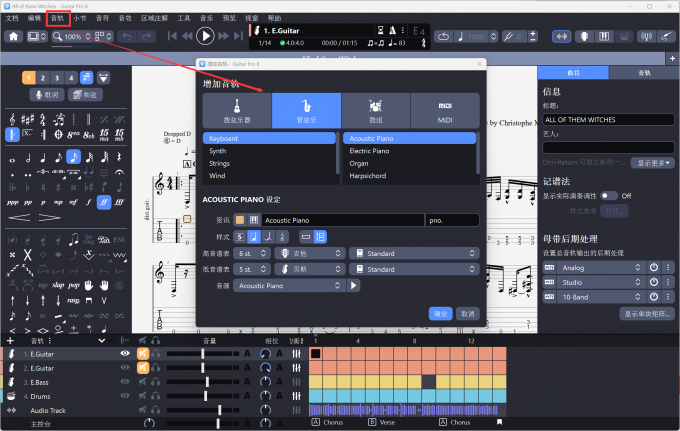
Task: Add a new track with the plus icon
Action: 10,341
